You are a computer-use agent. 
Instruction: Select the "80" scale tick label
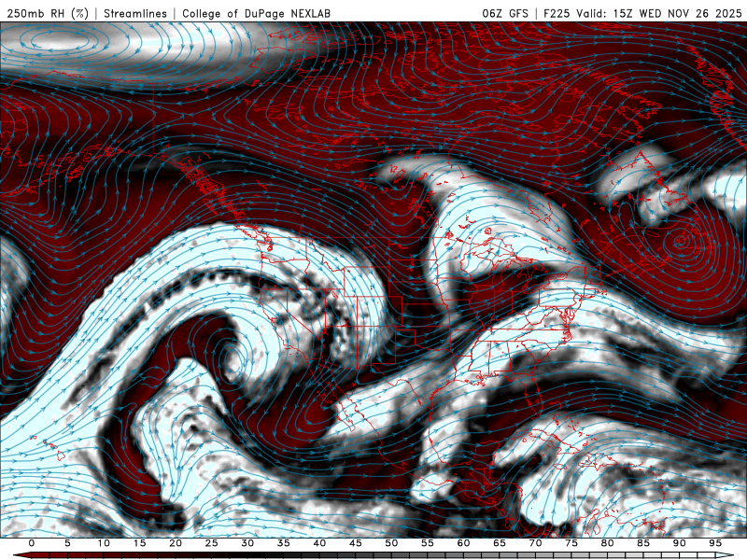tap(608, 543)
